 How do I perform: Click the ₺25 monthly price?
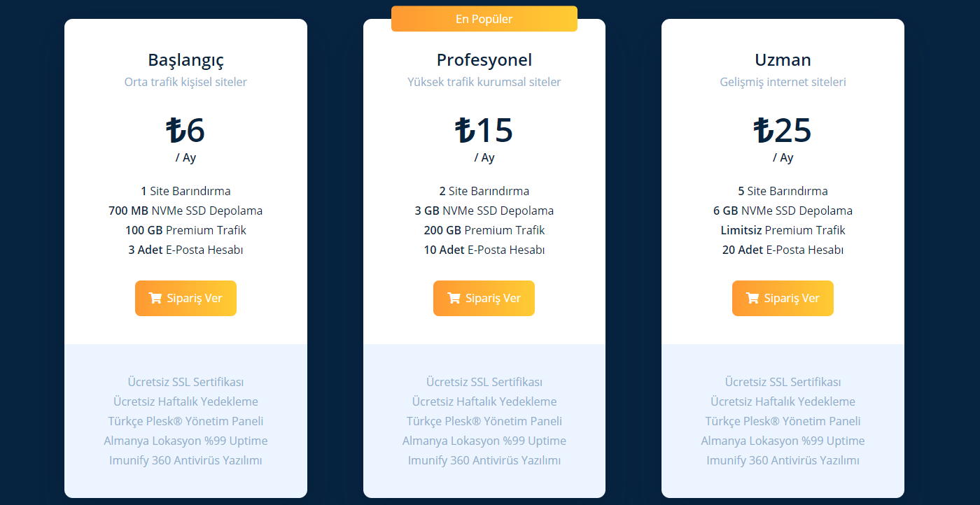coord(783,131)
